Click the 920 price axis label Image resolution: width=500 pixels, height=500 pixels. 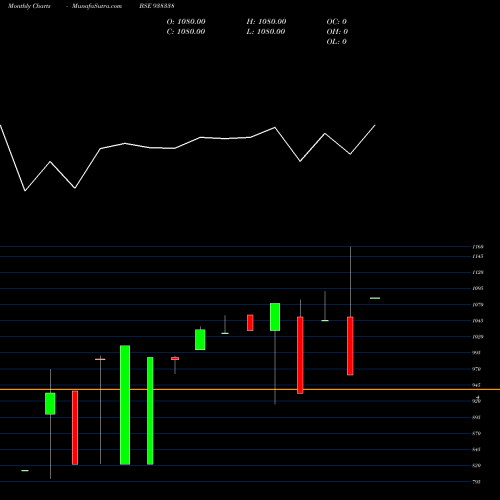[x=477, y=401]
